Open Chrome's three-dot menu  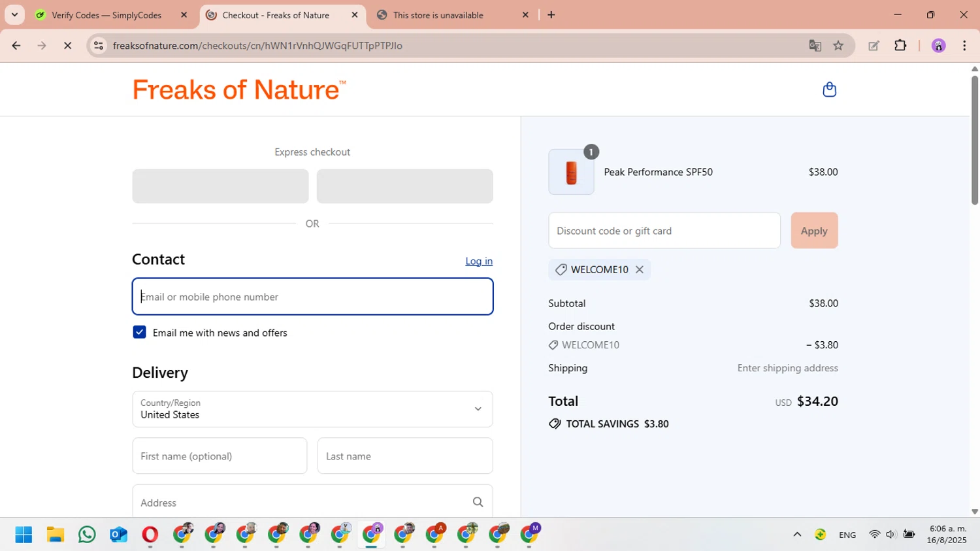coord(964,46)
